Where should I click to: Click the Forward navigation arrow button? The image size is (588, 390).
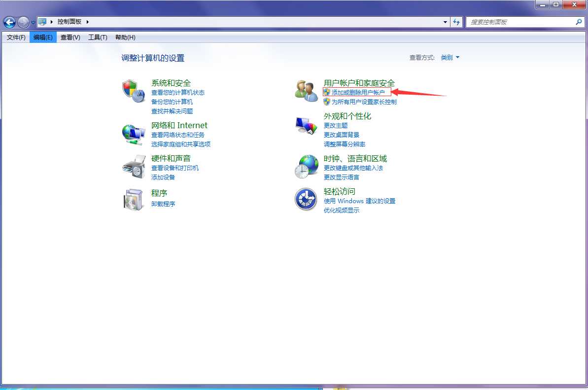click(23, 22)
